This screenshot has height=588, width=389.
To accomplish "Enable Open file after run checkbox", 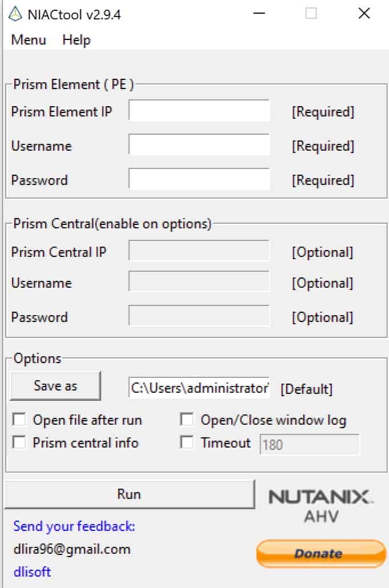I will coord(19,420).
